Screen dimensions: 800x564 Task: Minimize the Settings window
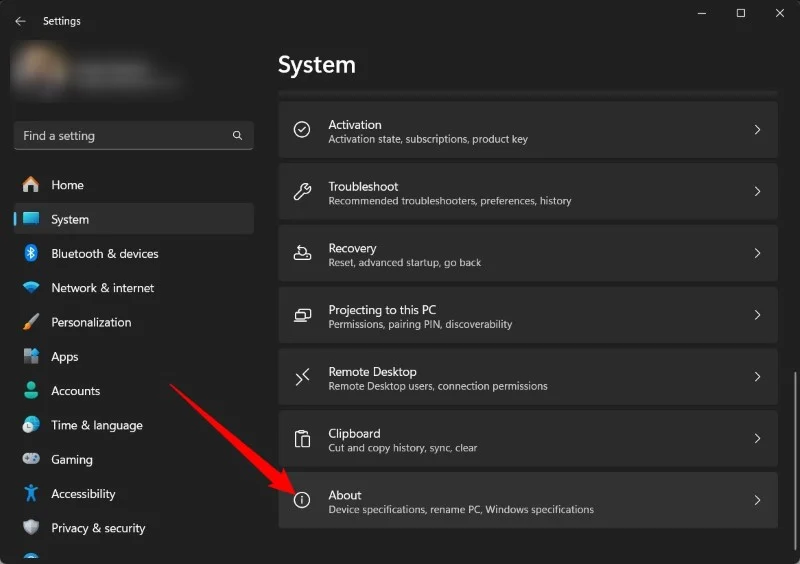pyautogui.click(x=702, y=13)
